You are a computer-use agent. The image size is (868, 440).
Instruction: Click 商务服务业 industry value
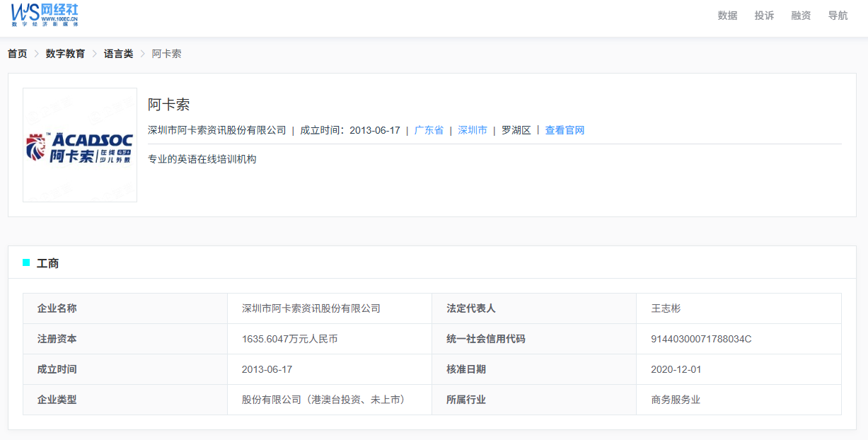click(x=676, y=400)
